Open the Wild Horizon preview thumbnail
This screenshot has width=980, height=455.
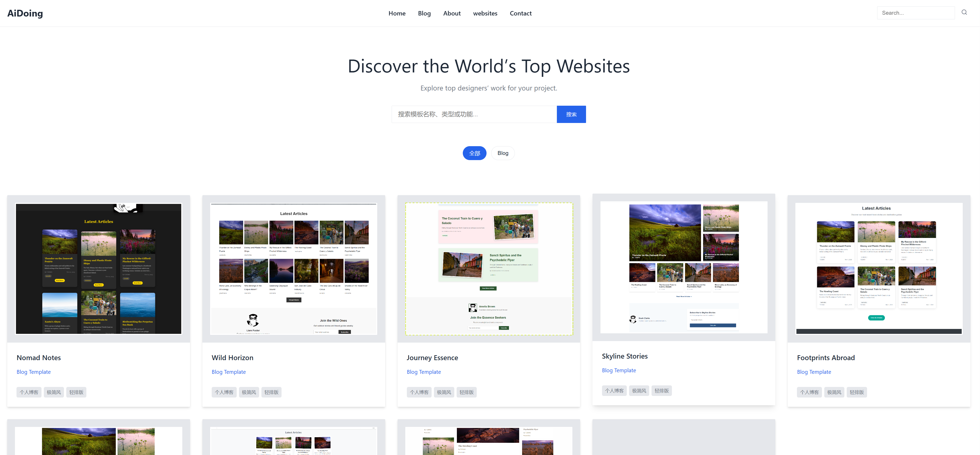(x=293, y=269)
